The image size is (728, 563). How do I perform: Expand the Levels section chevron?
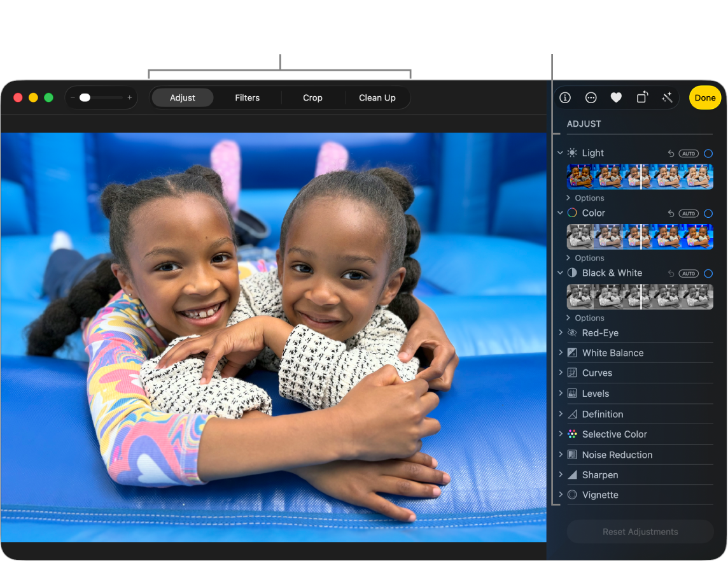pyautogui.click(x=561, y=392)
